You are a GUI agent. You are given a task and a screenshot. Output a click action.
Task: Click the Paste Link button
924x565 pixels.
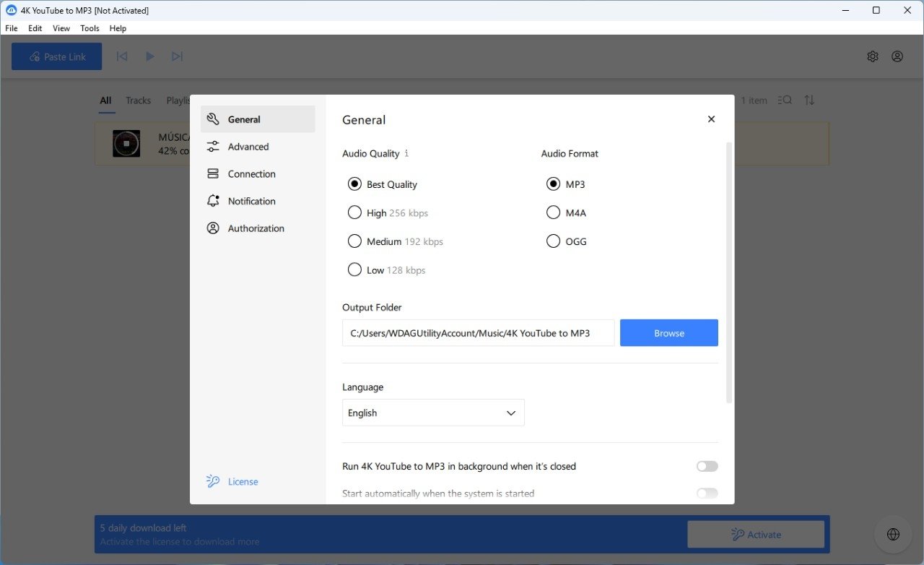(56, 56)
